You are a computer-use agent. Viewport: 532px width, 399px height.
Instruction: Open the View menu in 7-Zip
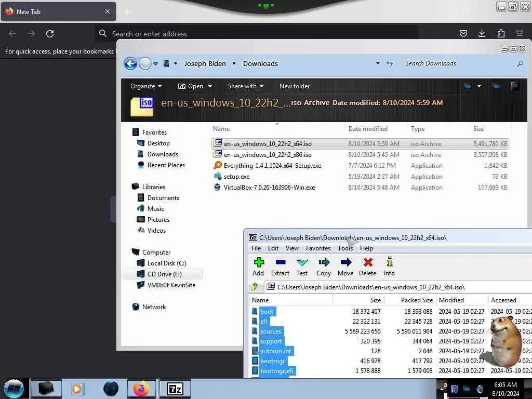click(292, 248)
